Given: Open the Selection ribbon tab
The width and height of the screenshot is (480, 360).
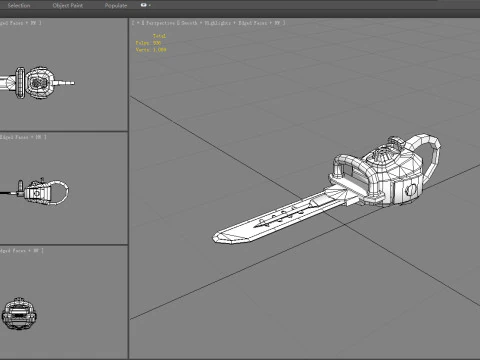Looking at the screenshot, I should coord(19,5).
